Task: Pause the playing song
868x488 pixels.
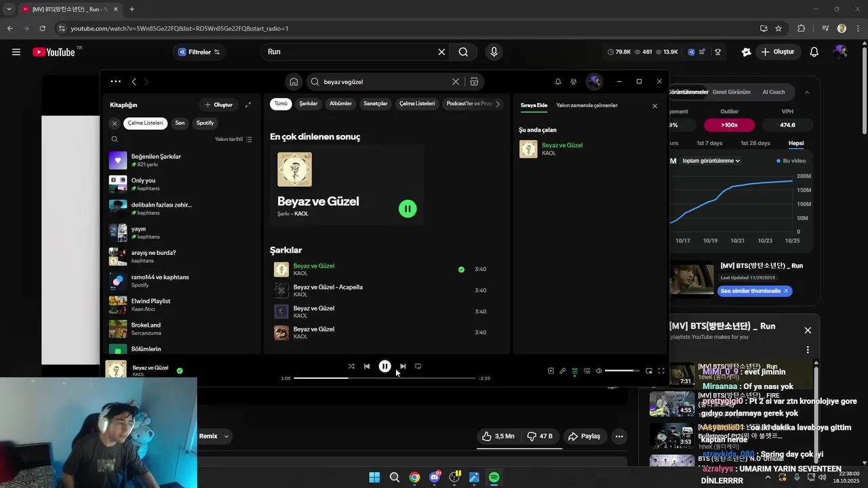Action: point(384,366)
